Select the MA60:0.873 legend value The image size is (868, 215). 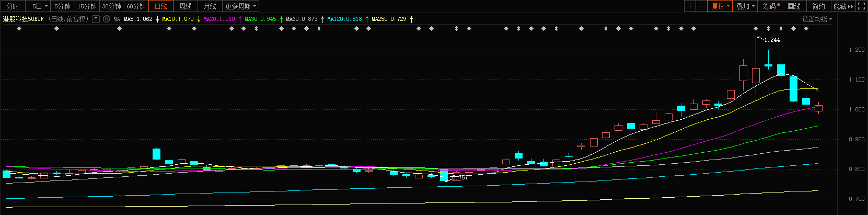tap(302, 19)
